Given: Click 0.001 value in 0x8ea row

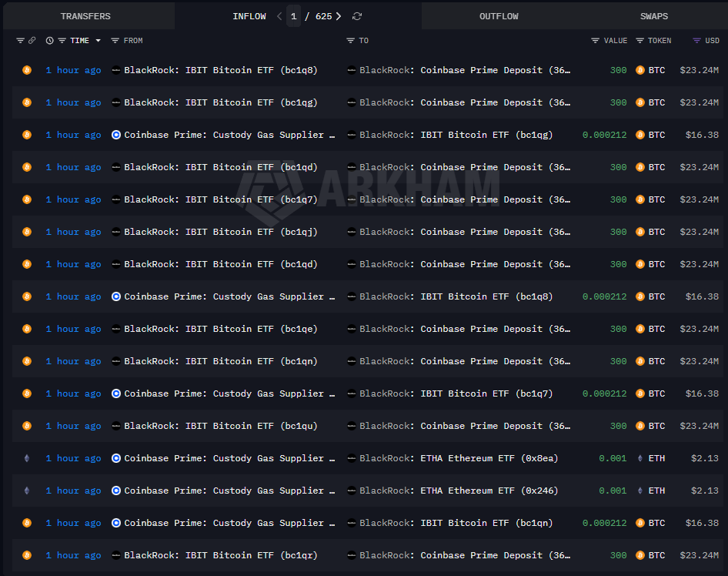Looking at the screenshot, I should coord(613,458).
